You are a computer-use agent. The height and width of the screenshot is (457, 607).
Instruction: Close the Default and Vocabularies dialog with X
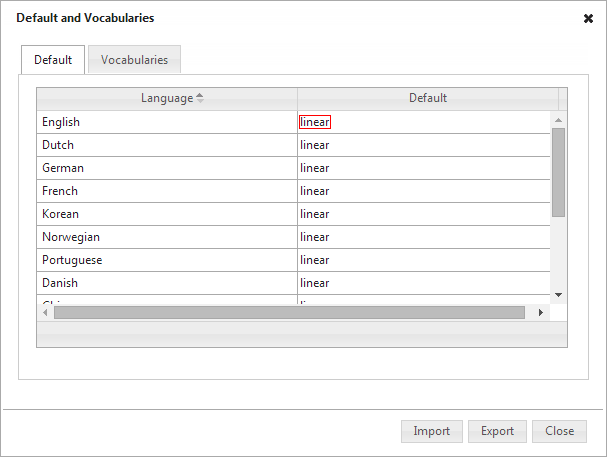pyautogui.click(x=588, y=18)
